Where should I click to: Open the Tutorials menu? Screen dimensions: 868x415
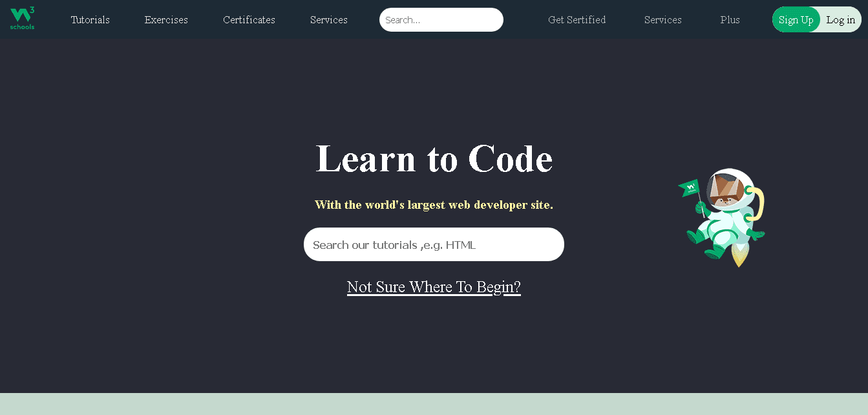[90, 20]
